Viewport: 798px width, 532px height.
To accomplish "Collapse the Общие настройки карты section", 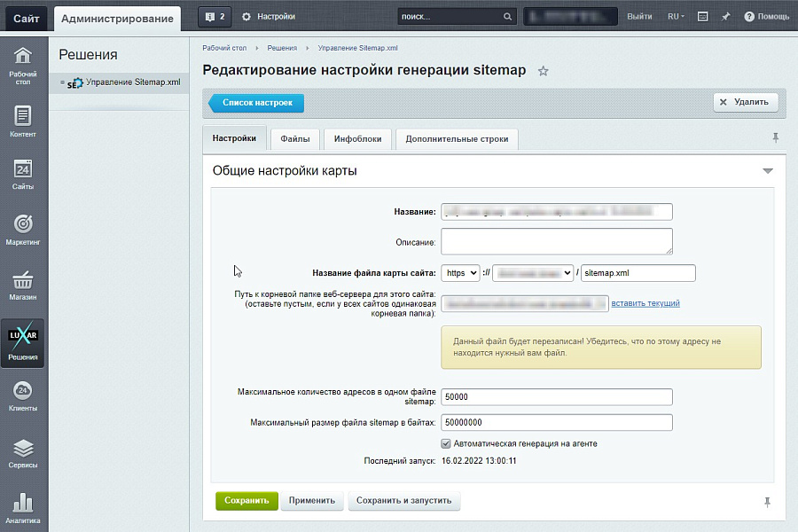I will point(768,170).
